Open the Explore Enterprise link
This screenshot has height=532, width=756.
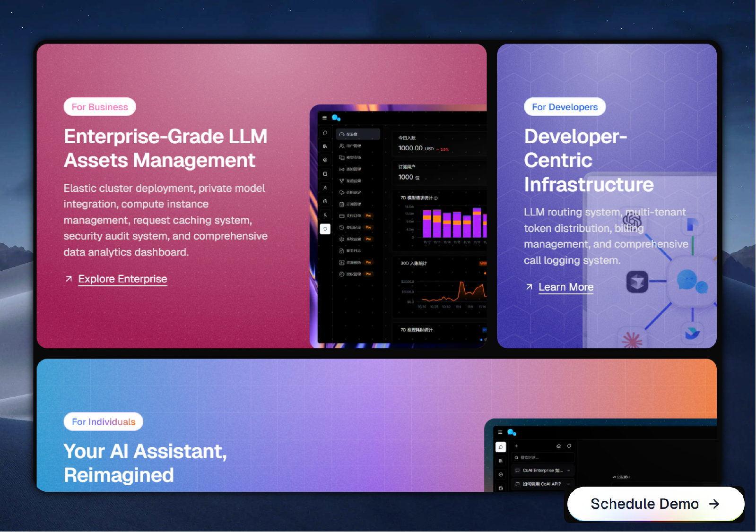[122, 279]
